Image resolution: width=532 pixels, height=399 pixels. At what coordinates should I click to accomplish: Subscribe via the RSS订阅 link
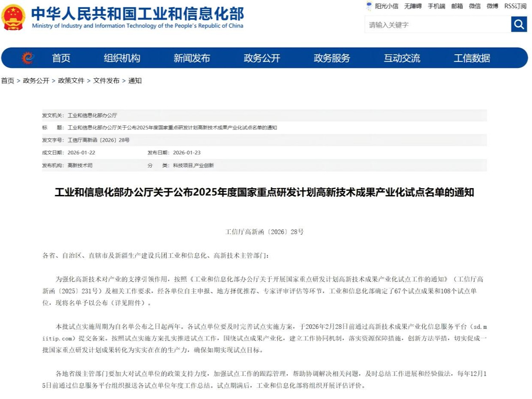click(515, 6)
